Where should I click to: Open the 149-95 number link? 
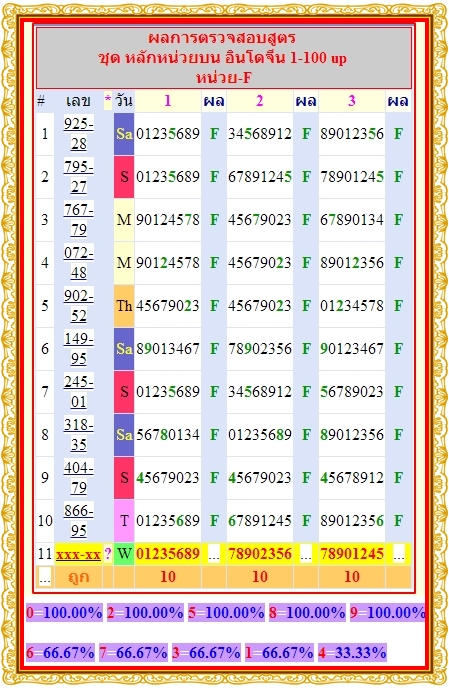(79, 349)
